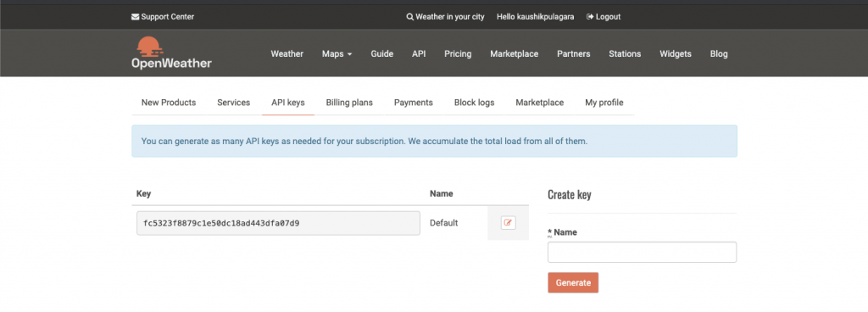Click the Create key heading
This screenshot has height=312, width=868.
click(x=569, y=195)
